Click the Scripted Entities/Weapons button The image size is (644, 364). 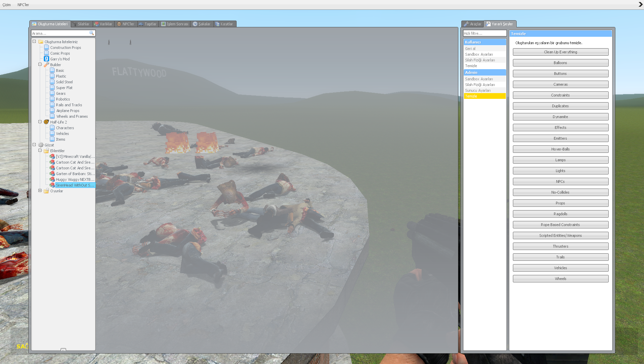(x=560, y=235)
